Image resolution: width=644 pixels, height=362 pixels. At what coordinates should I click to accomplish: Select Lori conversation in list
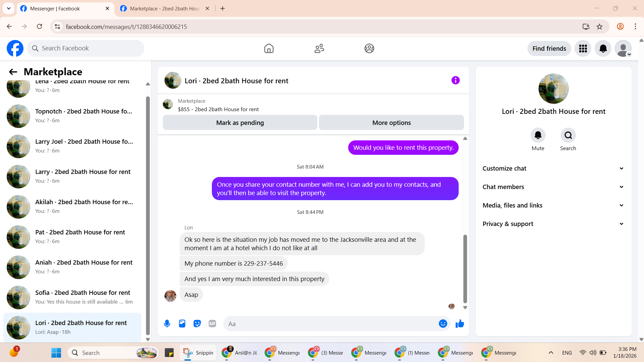72,328
